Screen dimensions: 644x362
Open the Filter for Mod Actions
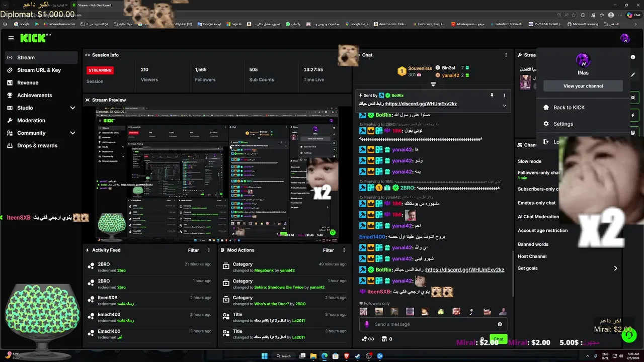[328, 250]
